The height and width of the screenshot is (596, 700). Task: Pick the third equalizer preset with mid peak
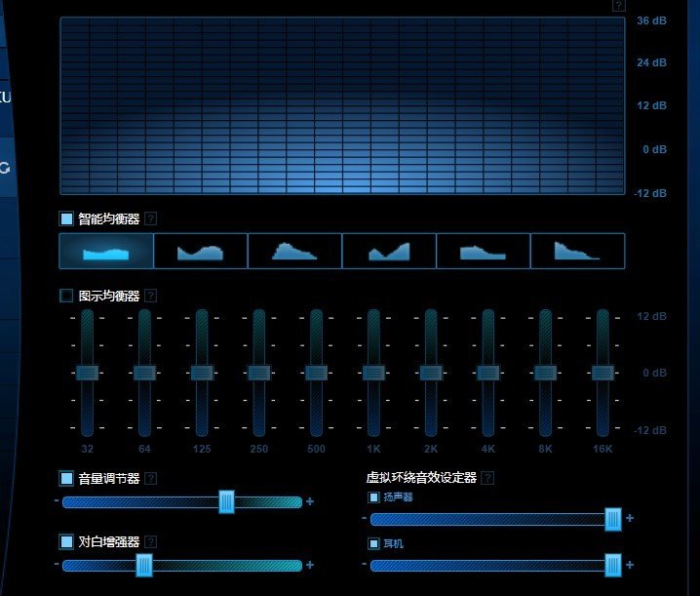pyautogui.click(x=294, y=251)
